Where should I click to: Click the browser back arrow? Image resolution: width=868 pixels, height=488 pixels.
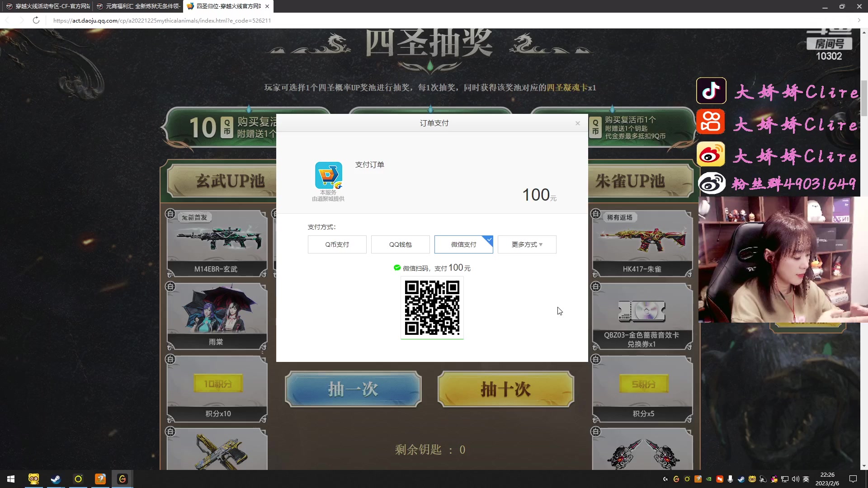[7, 20]
